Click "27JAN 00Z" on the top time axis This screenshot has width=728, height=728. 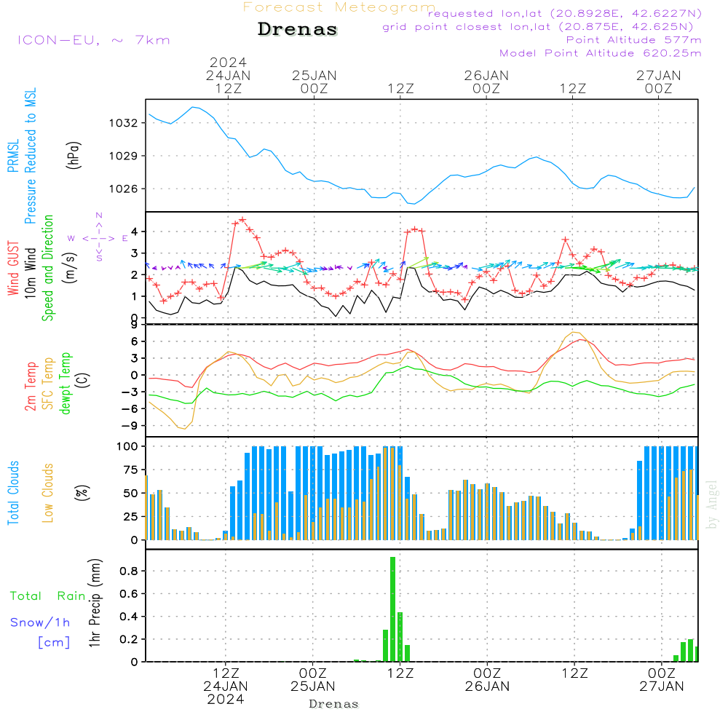point(659,82)
